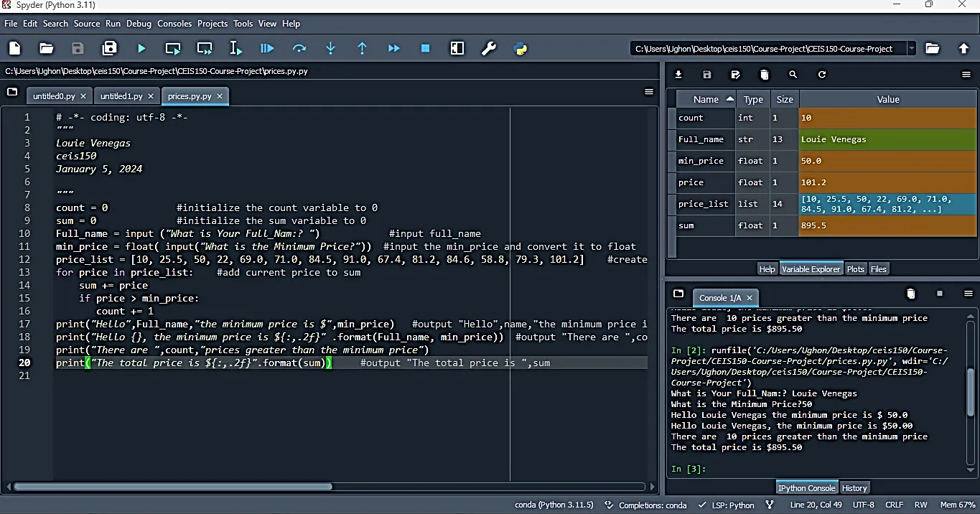Continue execution until next breakpoint
Viewport: 980px width, 514px height.
[393, 48]
